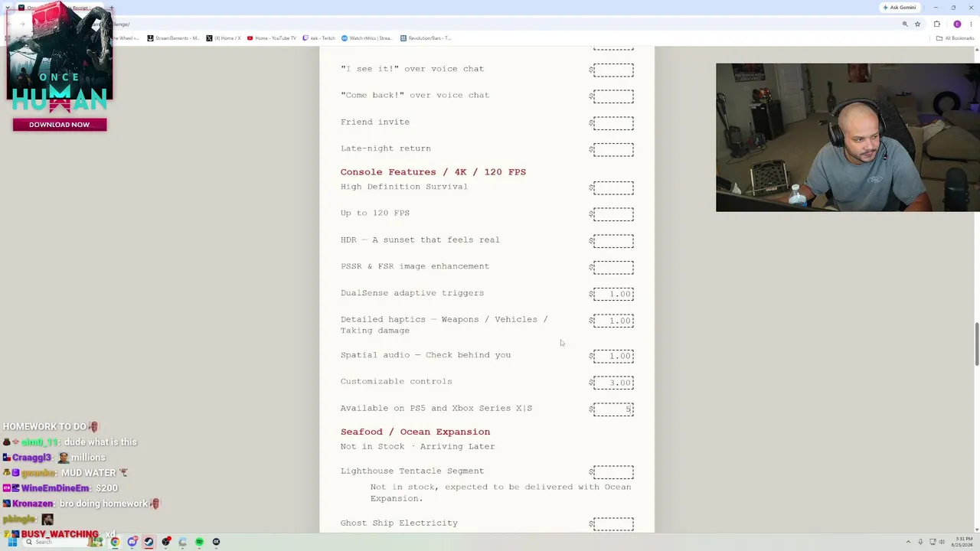Viewport: 980px width, 551px height.
Task: Open the kek - Twitch bookmark
Action: pos(319,38)
